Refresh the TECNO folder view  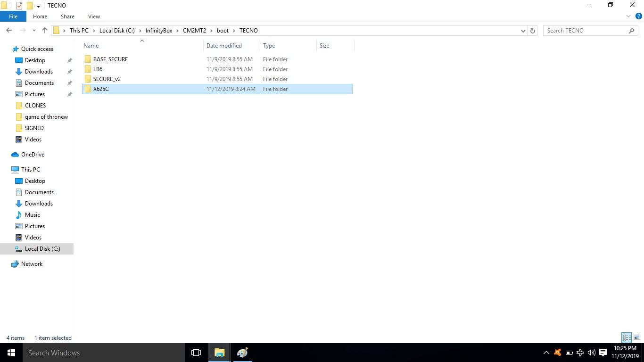coord(533,31)
